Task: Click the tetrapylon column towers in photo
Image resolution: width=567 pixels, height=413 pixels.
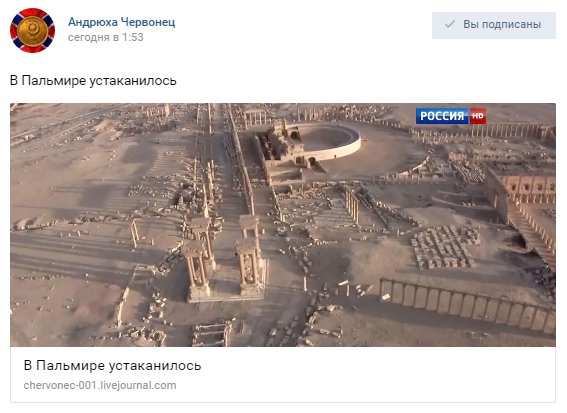Action: [226, 255]
